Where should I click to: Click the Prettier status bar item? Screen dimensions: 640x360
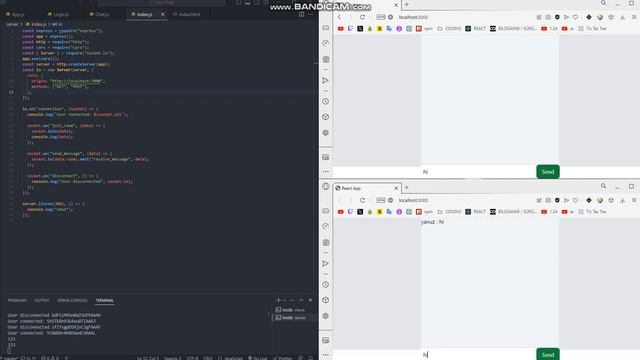coord(283,358)
